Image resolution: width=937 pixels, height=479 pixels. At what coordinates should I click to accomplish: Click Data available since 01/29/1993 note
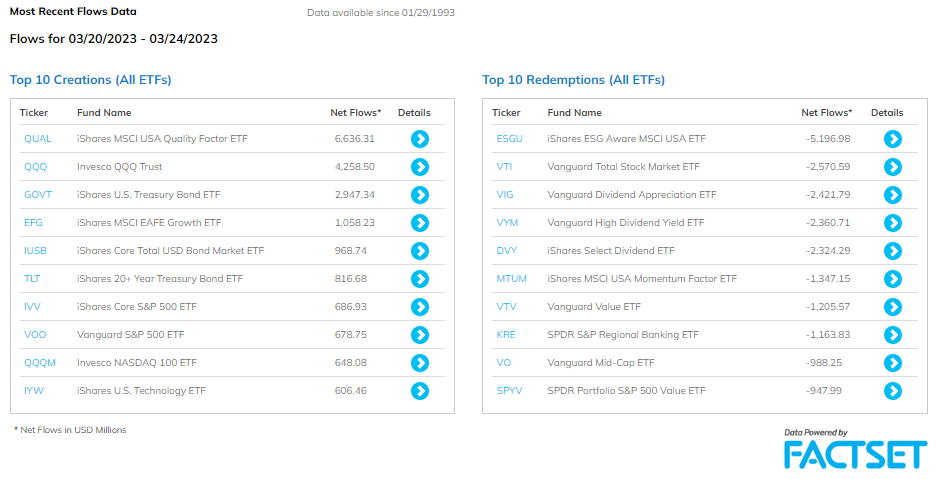(x=381, y=13)
